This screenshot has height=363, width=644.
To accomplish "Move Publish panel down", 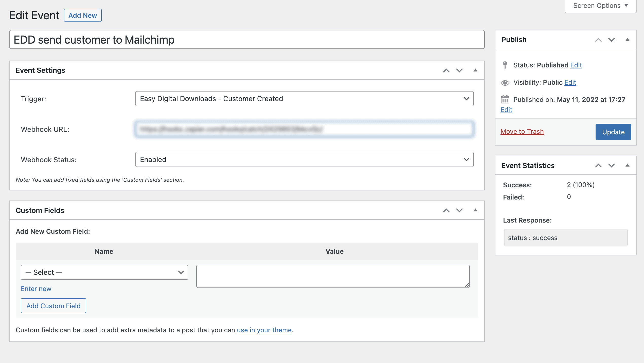I will 612,40.
